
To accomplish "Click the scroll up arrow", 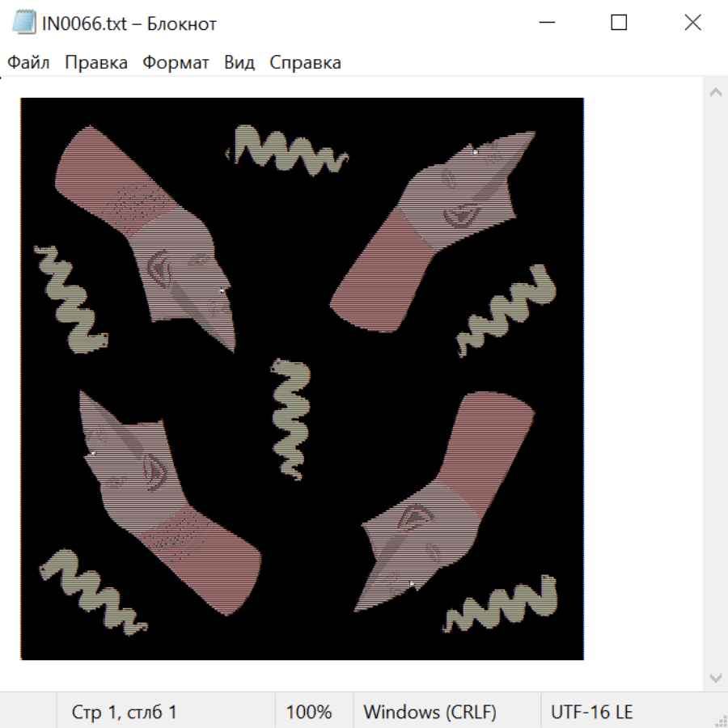I will pyautogui.click(x=715, y=93).
